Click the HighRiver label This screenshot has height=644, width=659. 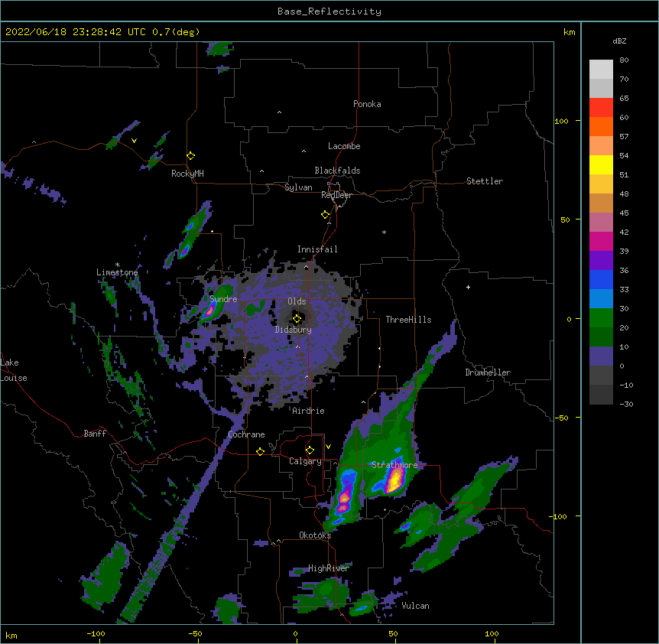329,568
